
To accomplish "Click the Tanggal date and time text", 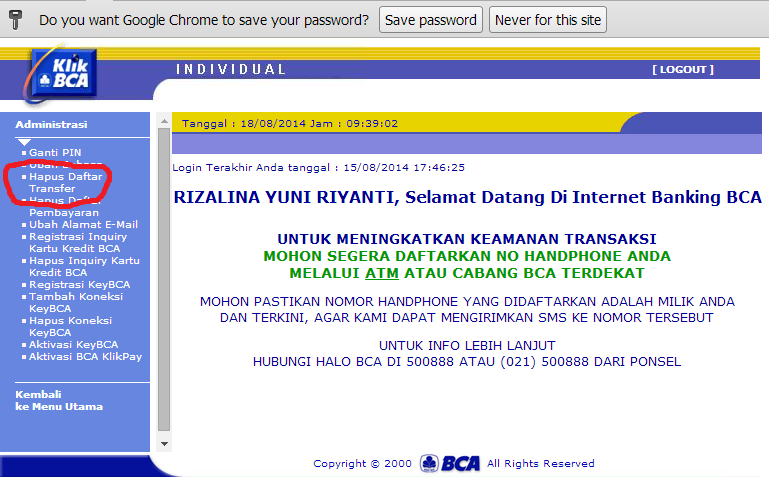I will click(x=290, y=124).
